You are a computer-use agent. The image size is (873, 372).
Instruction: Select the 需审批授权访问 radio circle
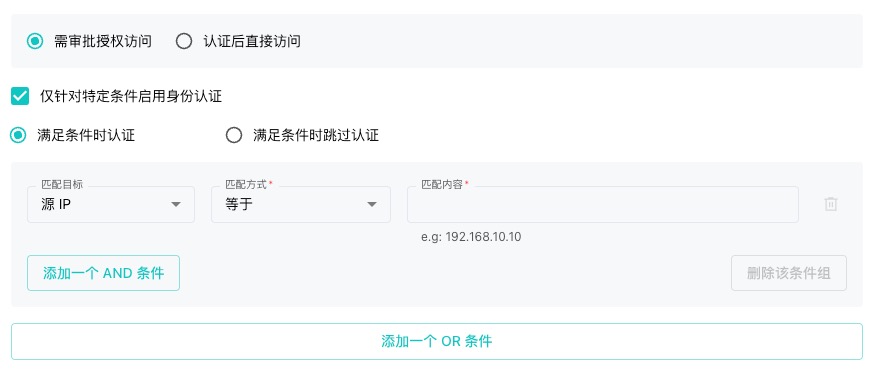[x=35, y=41]
